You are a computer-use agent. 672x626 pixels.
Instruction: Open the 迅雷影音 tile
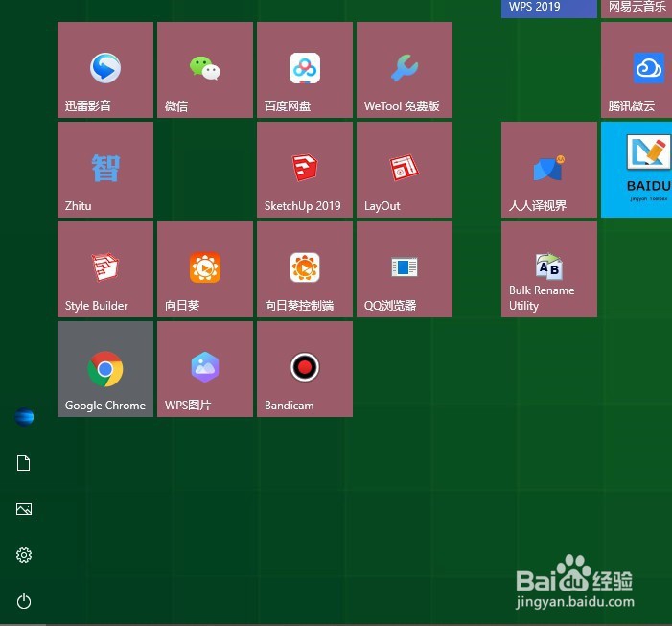click(105, 70)
